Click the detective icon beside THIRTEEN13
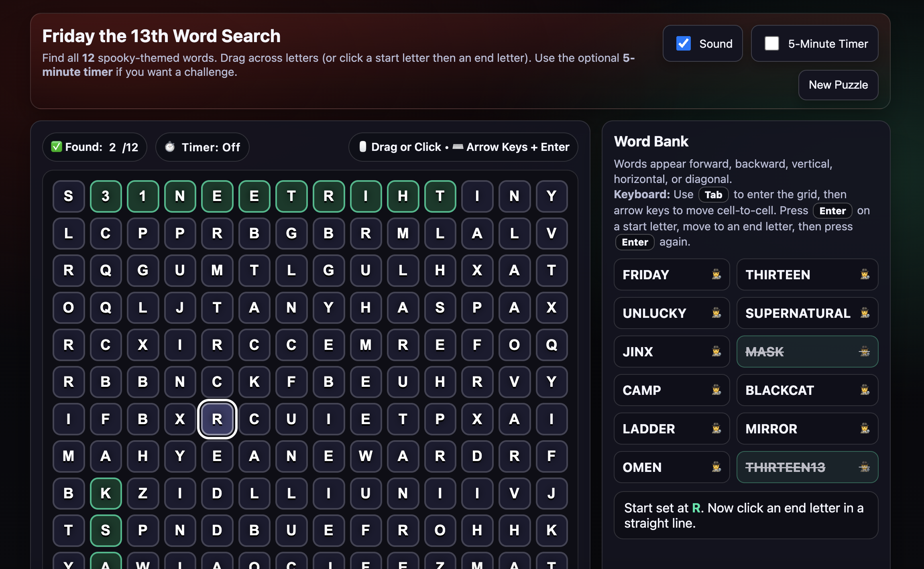This screenshot has height=569, width=924. click(865, 467)
